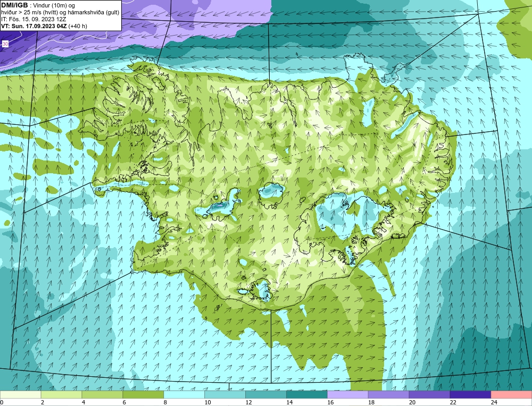Click the legend scale value '2'
This screenshot has height=406, width=532.
43,402
